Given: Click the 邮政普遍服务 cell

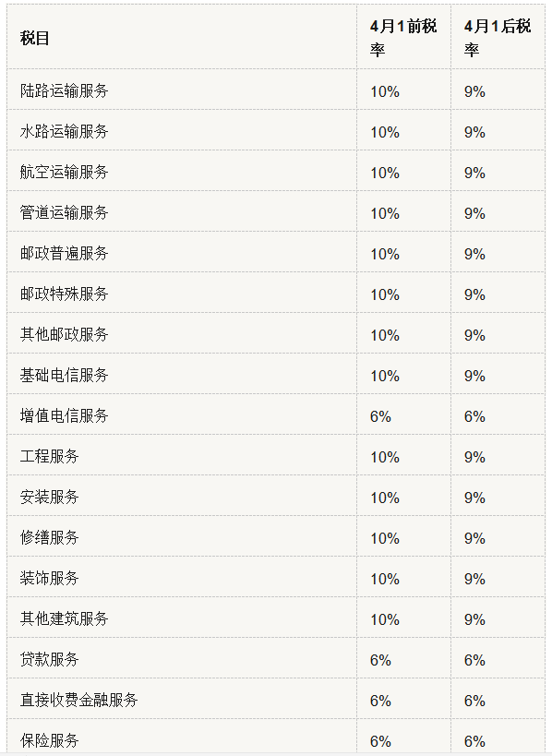Looking at the screenshot, I should (x=64, y=253).
